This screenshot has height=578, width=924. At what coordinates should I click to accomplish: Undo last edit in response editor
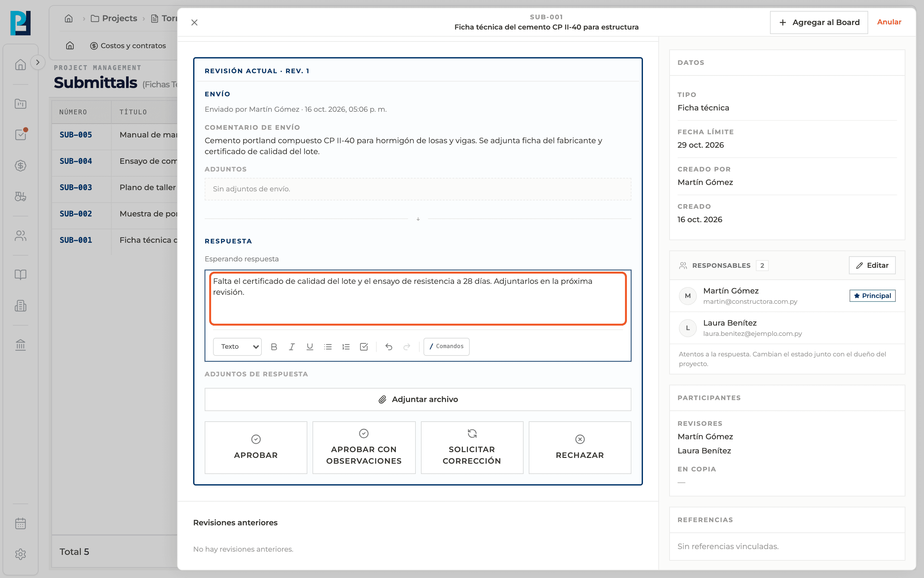click(x=389, y=346)
